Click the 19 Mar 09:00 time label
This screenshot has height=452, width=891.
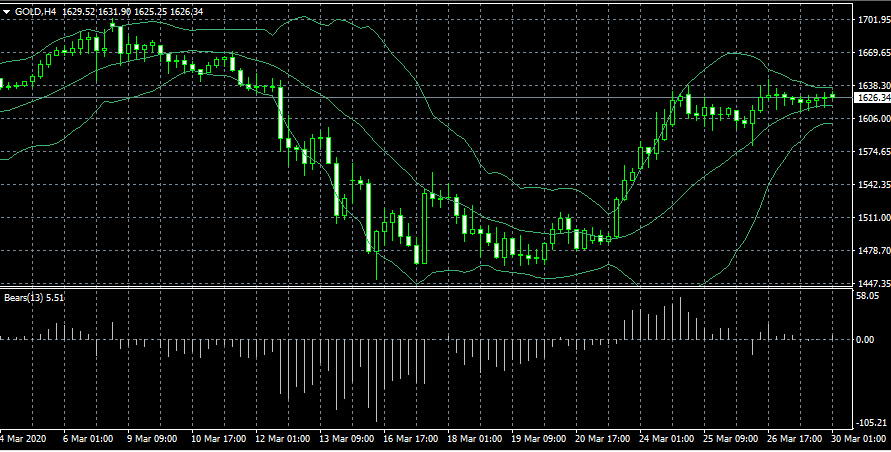coord(539,439)
